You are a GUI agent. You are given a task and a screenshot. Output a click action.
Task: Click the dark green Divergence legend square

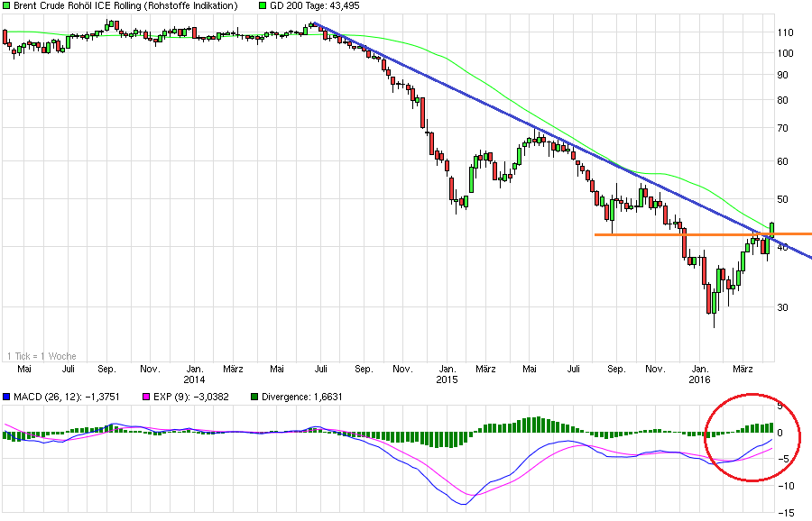pos(254,397)
